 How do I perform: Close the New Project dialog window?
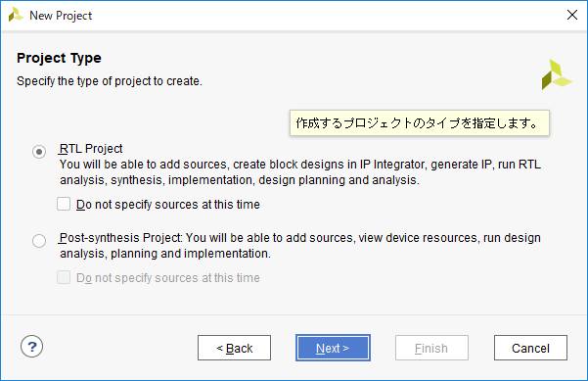point(572,15)
